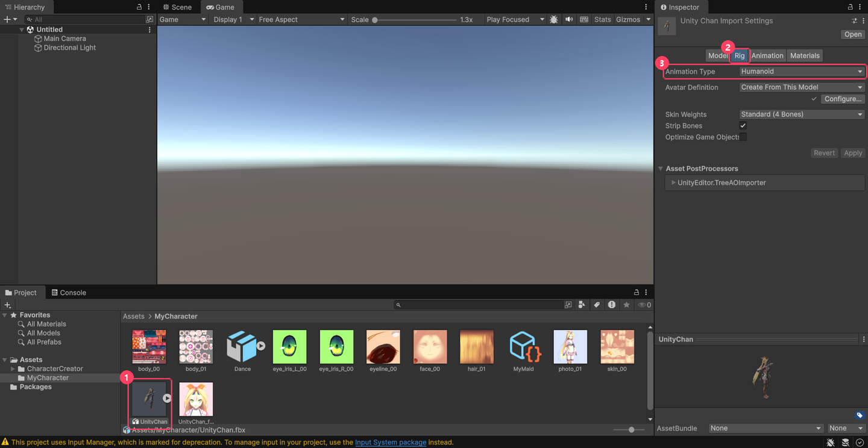Open Animation Type dropdown

tap(802, 72)
